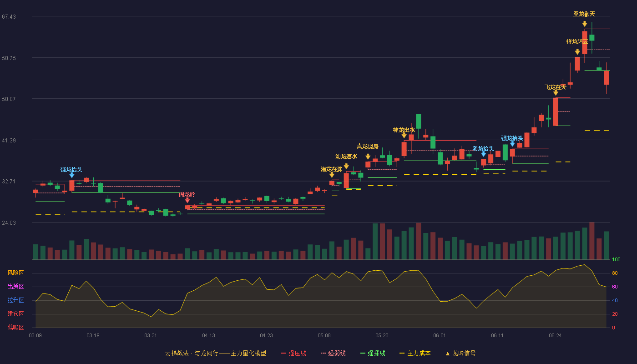The image size is (637, 364).
Task: Click the yellow arrow under the 潜龙在渊 label
Action: tap(332, 175)
